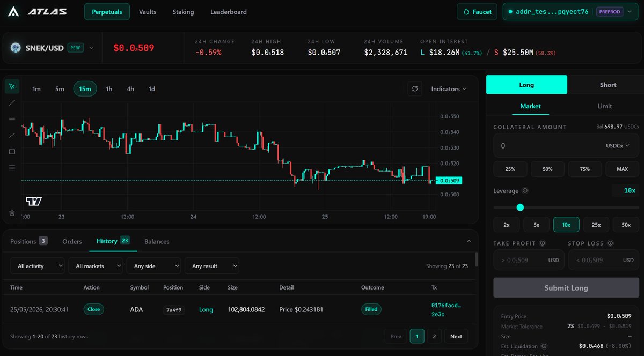
Task: Click the history panel vertical scrollbar
Action: pyautogui.click(x=477, y=260)
